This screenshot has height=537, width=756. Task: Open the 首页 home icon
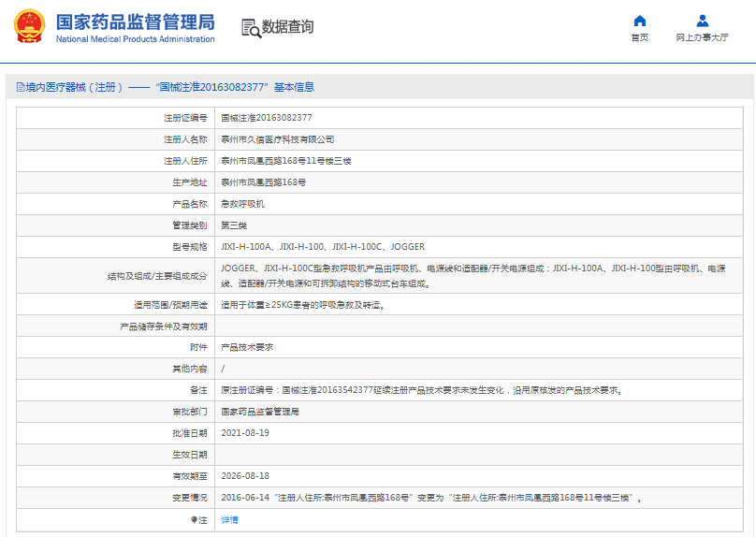[x=639, y=21]
